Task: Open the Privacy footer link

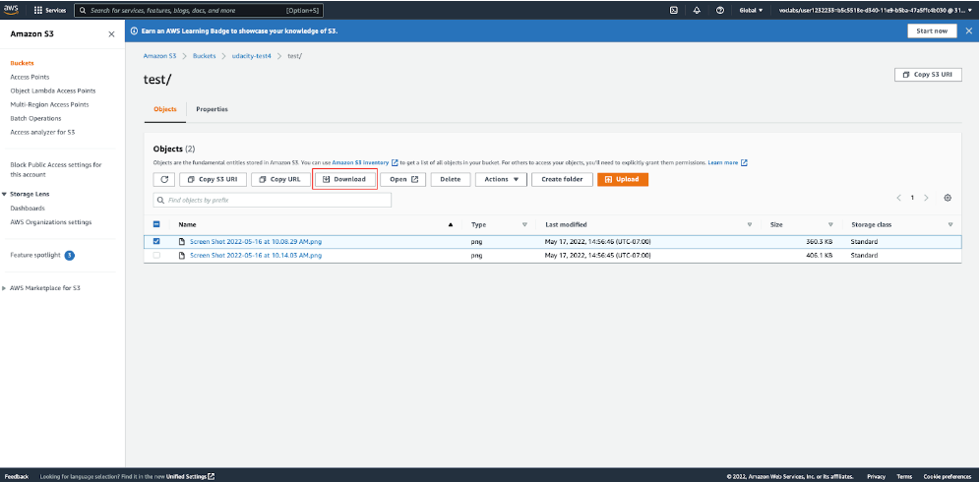Action: (x=877, y=476)
